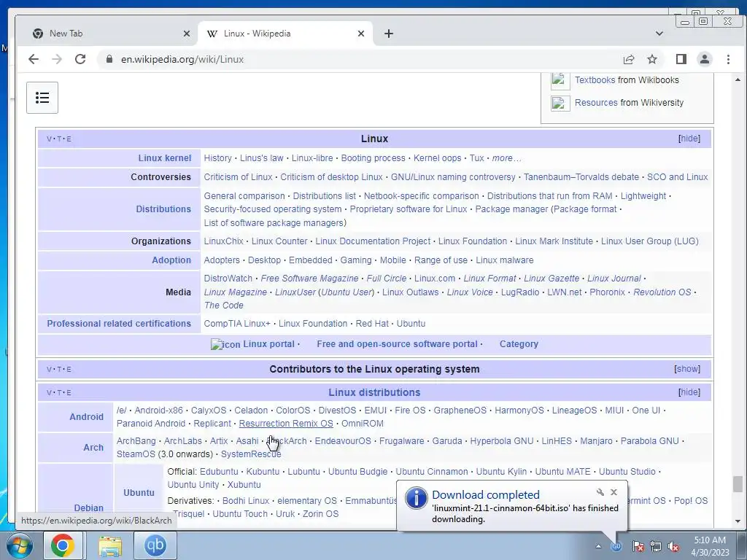
Task: View site security lock info
Action: 109,59
